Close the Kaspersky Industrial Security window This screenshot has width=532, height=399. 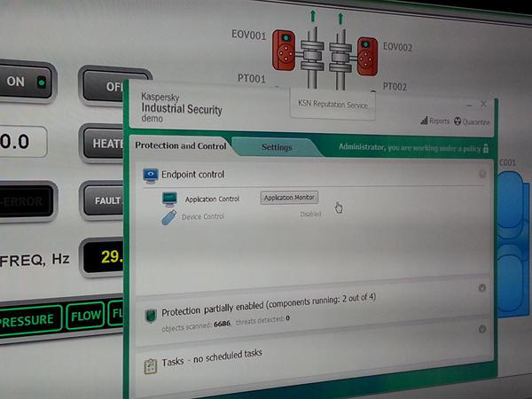coord(484,104)
